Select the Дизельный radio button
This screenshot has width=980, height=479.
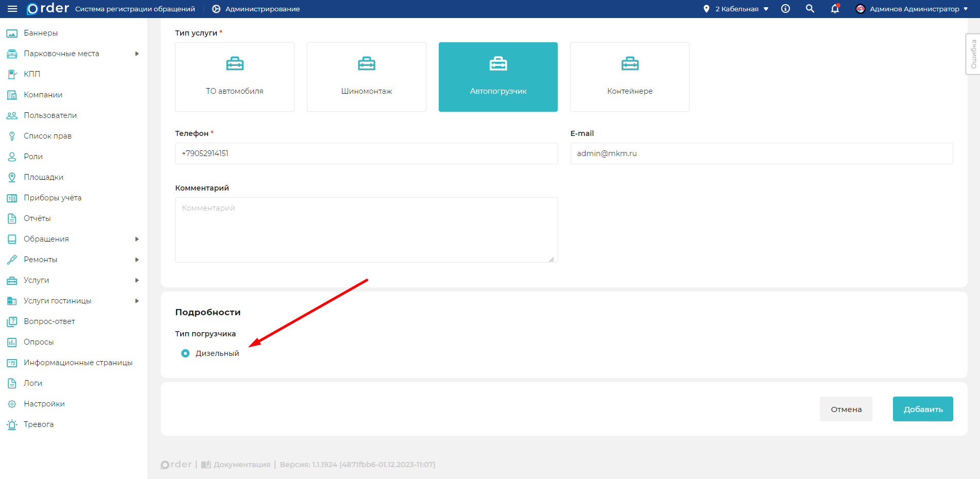185,353
